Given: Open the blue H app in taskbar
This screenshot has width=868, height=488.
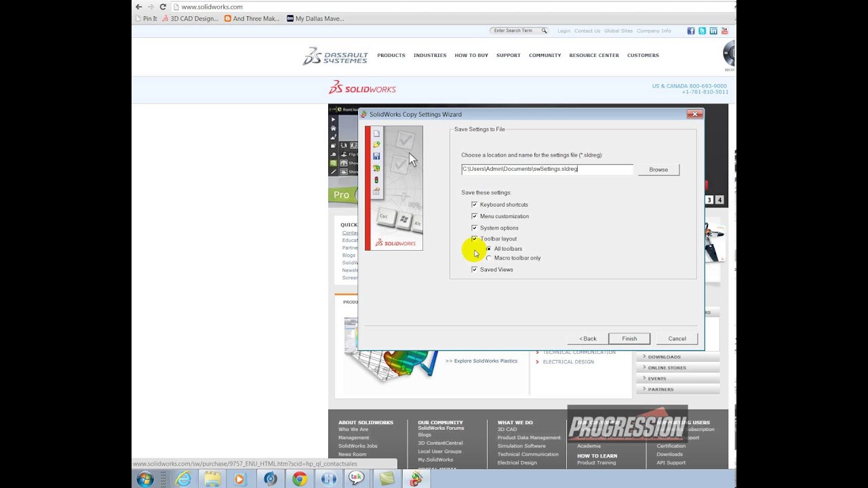Looking at the screenshot, I should point(328,479).
